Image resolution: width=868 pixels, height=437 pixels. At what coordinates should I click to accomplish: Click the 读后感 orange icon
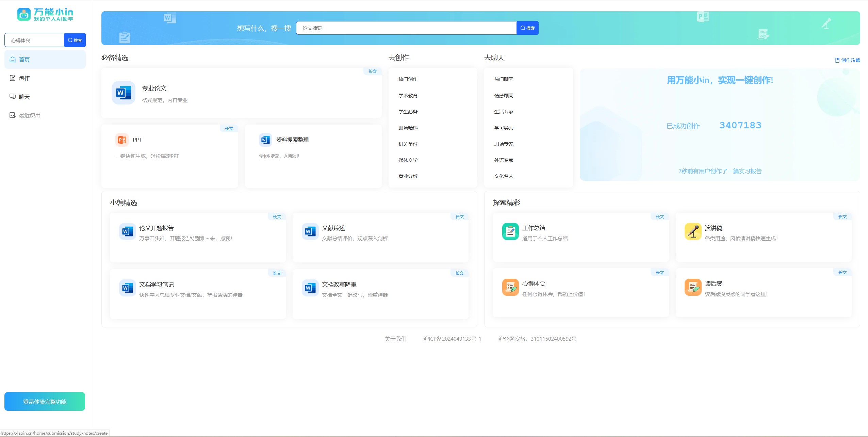tap(693, 287)
